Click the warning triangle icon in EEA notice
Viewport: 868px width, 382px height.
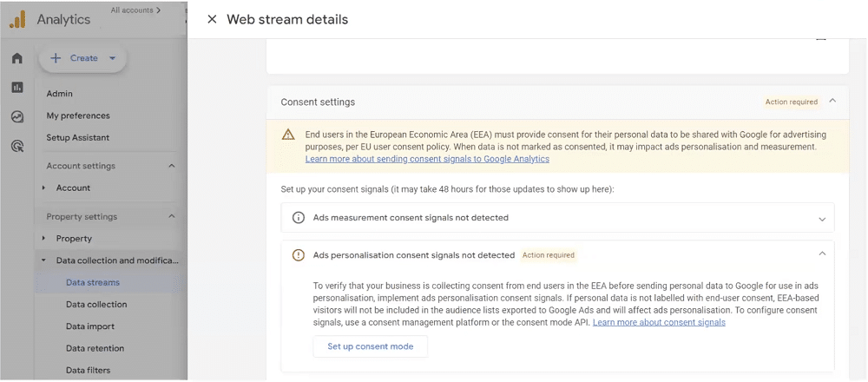288,135
